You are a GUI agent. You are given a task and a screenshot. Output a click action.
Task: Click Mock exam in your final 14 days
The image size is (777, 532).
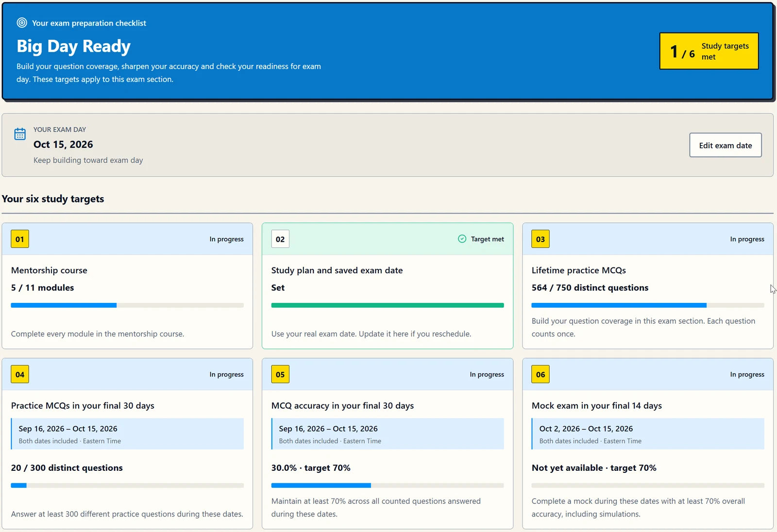point(597,406)
